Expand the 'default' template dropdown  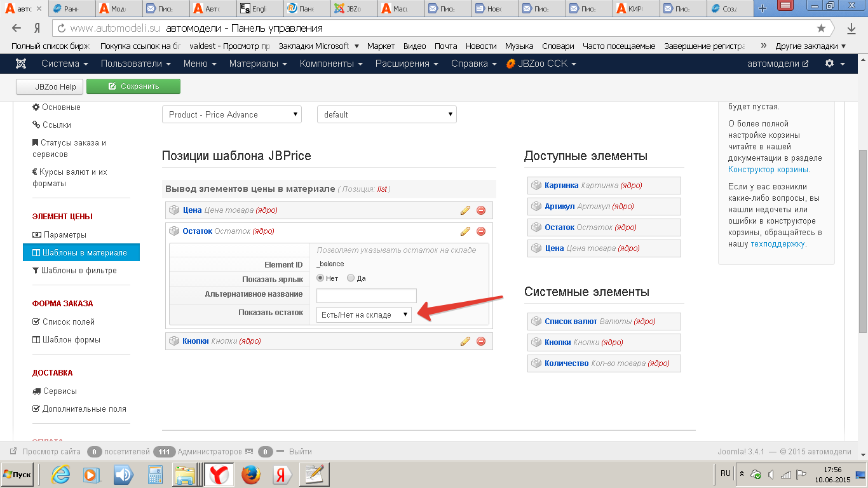tap(386, 114)
